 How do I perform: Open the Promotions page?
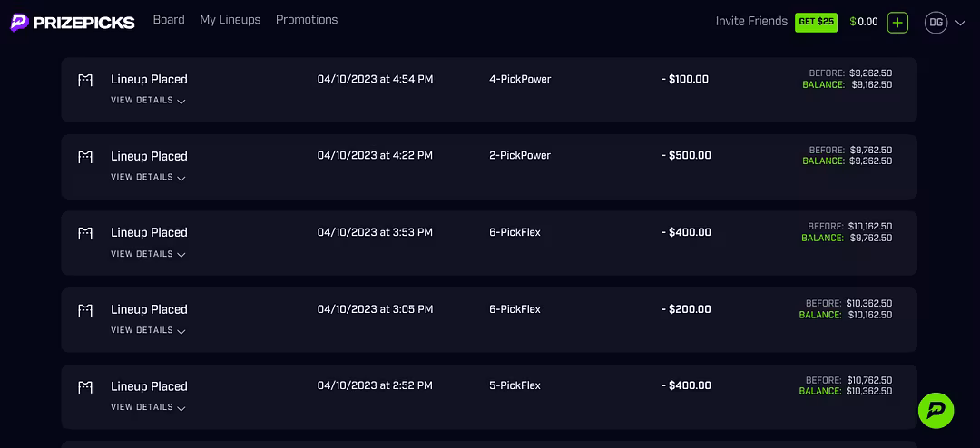pyautogui.click(x=307, y=20)
